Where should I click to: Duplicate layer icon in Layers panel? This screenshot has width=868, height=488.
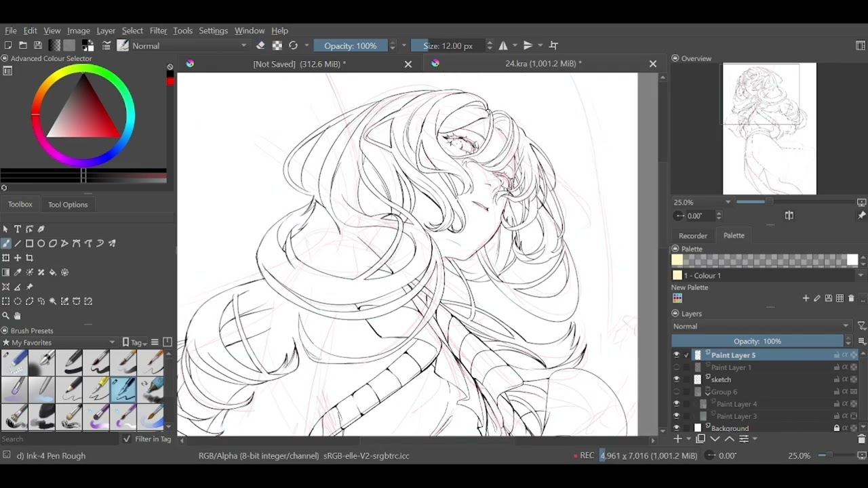701,439
